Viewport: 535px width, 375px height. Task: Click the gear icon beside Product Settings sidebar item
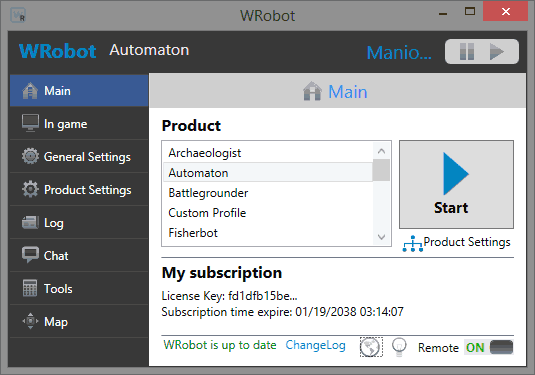point(30,189)
